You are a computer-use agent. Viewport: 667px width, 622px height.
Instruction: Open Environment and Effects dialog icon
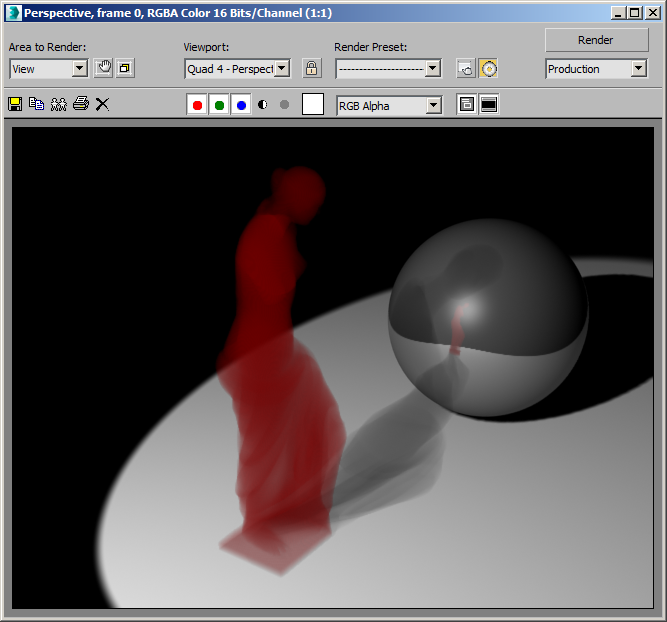(x=489, y=68)
